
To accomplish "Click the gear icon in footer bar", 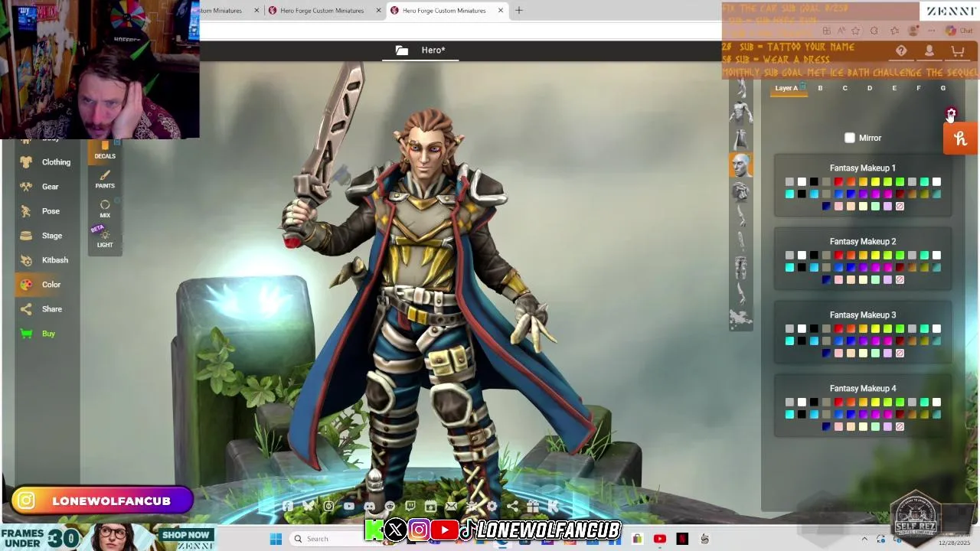I will [492, 506].
